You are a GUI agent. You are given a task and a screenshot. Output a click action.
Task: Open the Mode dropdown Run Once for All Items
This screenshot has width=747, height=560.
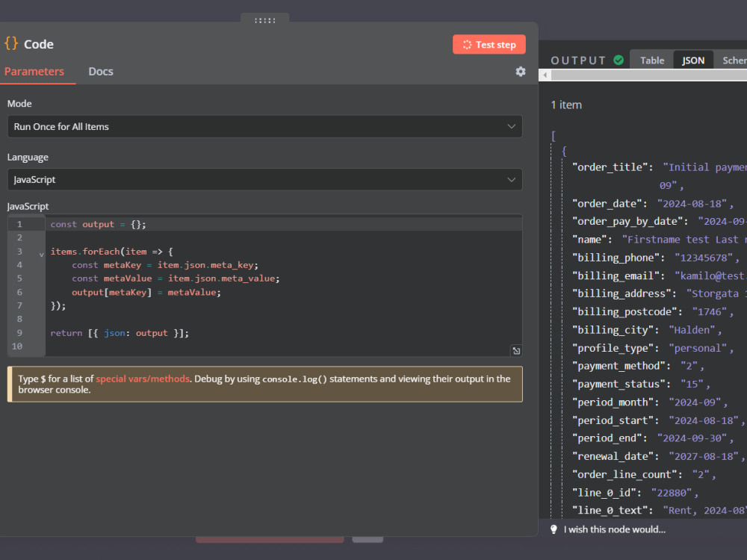265,127
